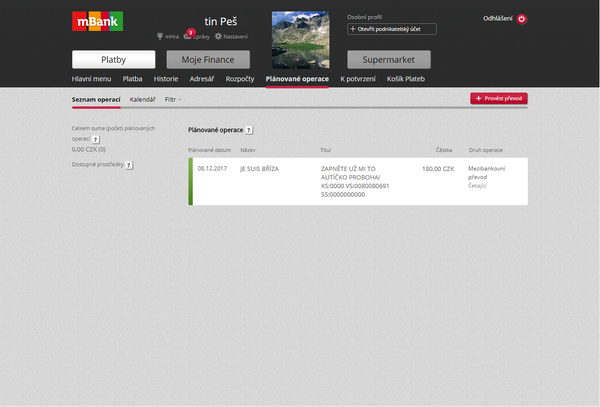The width and height of the screenshot is (600, 407).
Task: Open the Platby section
Action: tap(113, 59)
